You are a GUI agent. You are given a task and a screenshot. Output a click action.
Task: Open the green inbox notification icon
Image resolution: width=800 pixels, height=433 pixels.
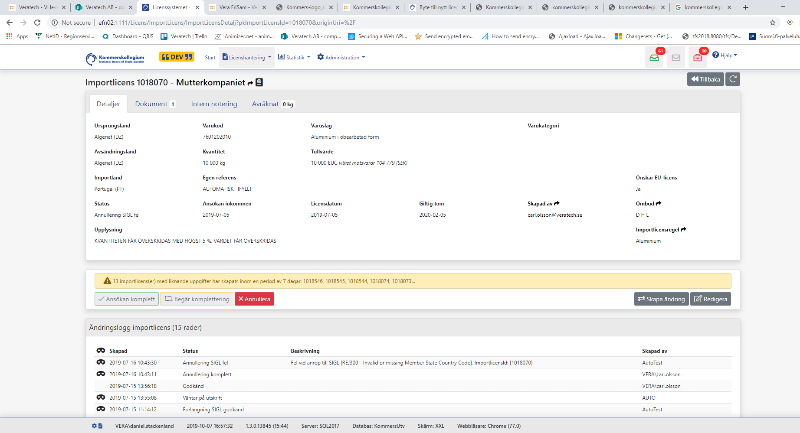coord(654,57)
